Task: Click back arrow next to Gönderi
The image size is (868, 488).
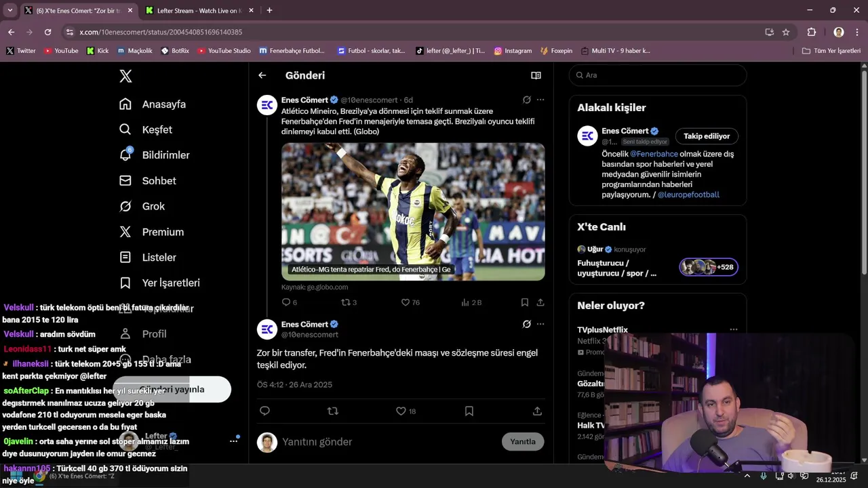Action: (x=262, y=75)
